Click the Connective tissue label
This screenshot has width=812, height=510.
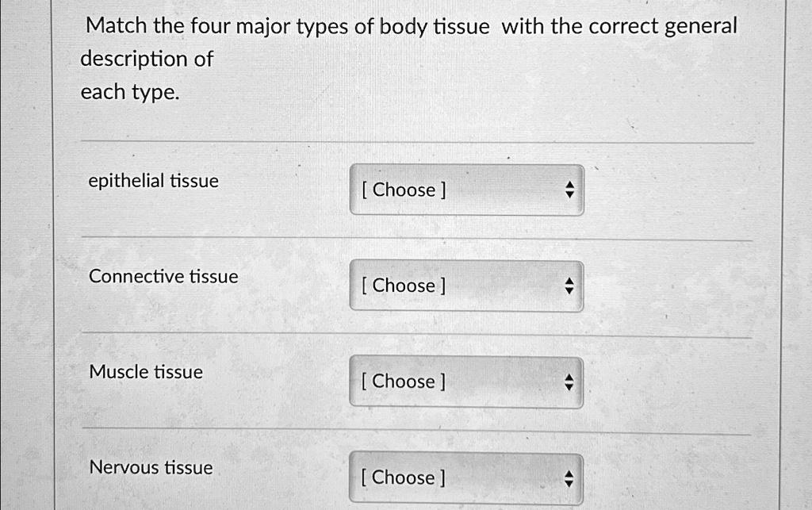click(x=163, y=276)
